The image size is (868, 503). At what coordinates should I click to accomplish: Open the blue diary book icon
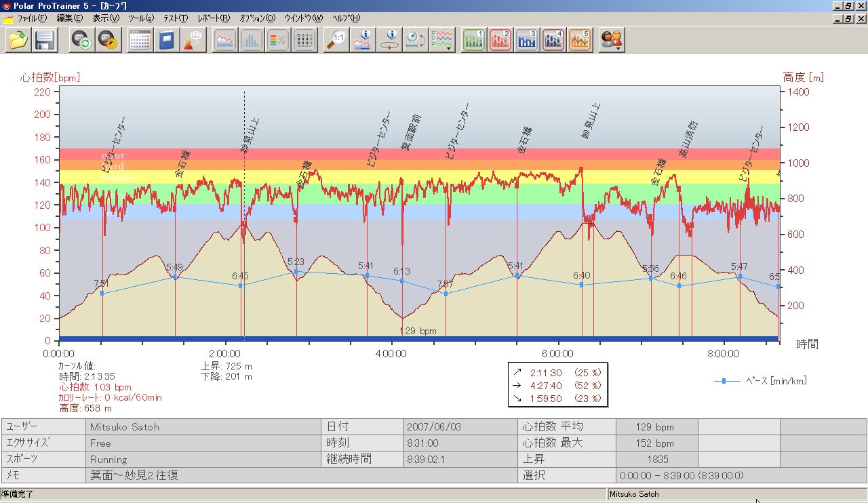[167, 40]
